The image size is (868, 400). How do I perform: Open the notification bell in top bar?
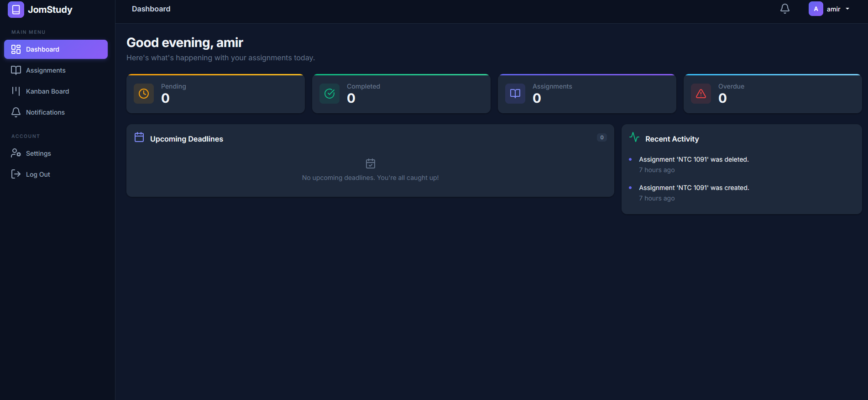(x=784, y=9)
